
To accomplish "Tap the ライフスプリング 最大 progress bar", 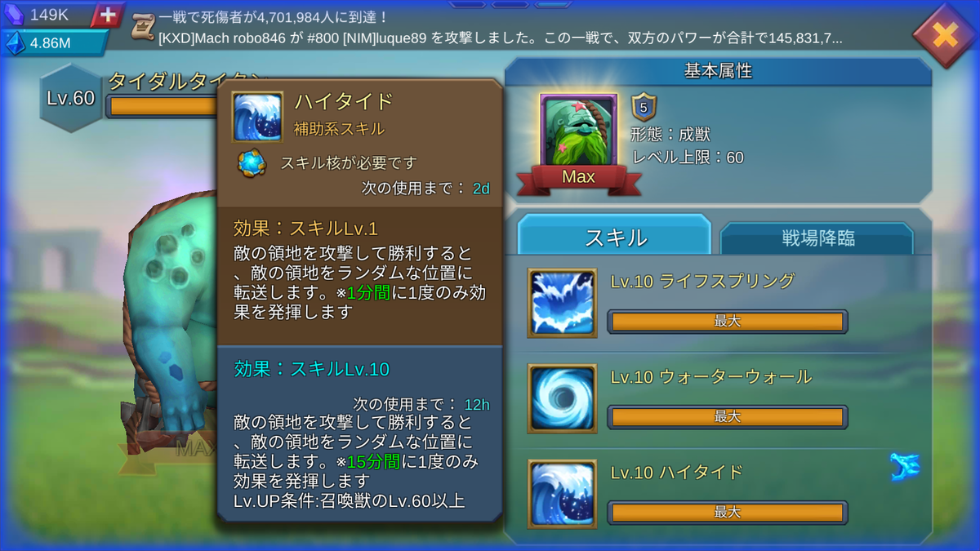I will 728,322.
